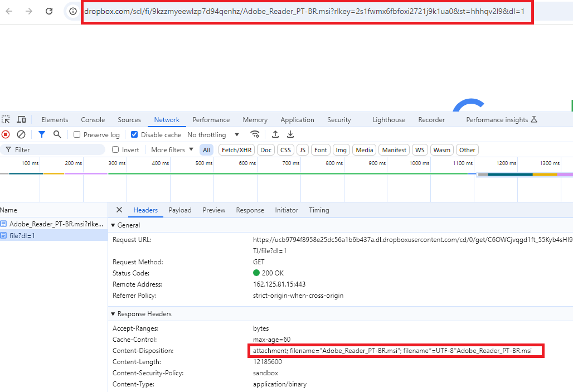The width and height of the screenshot is (573, 392).
Task: Filter requests by Other
Action: click(x=467, y=150)
